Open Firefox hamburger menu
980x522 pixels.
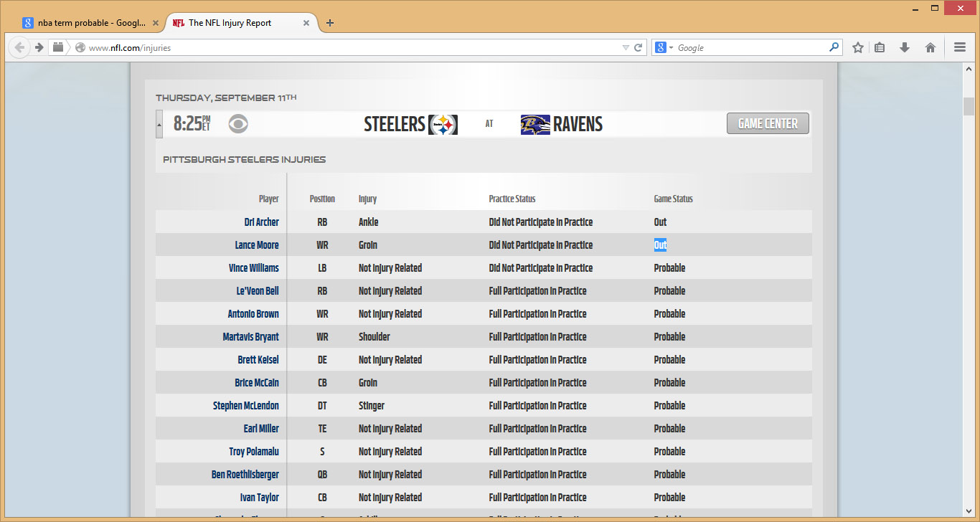(960, 47)
